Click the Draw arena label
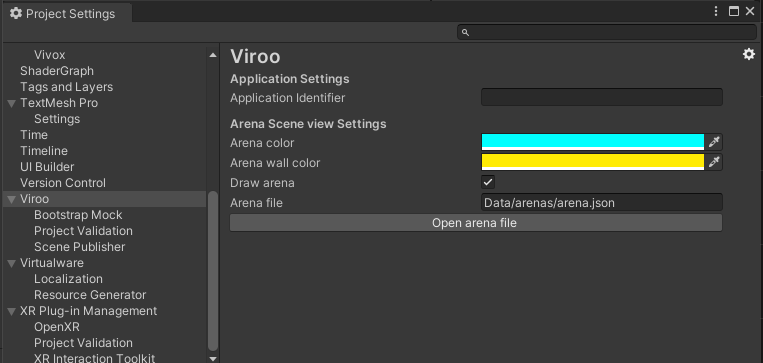The image size is (763, 363). click(262, 183)
